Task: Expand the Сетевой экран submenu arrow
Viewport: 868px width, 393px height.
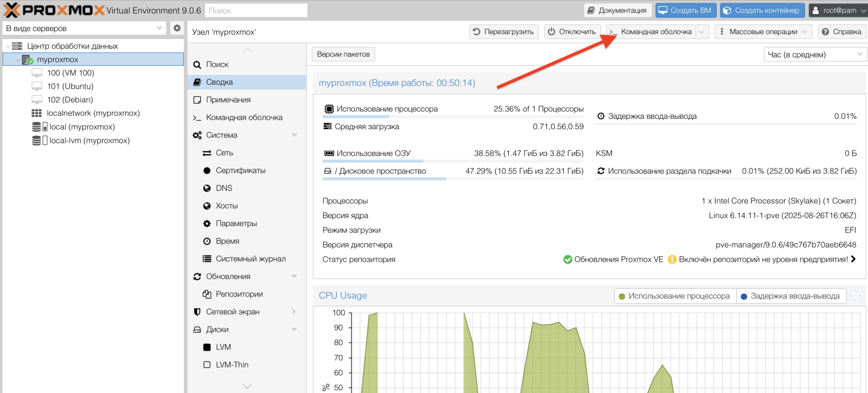Action: pos(295,312)
